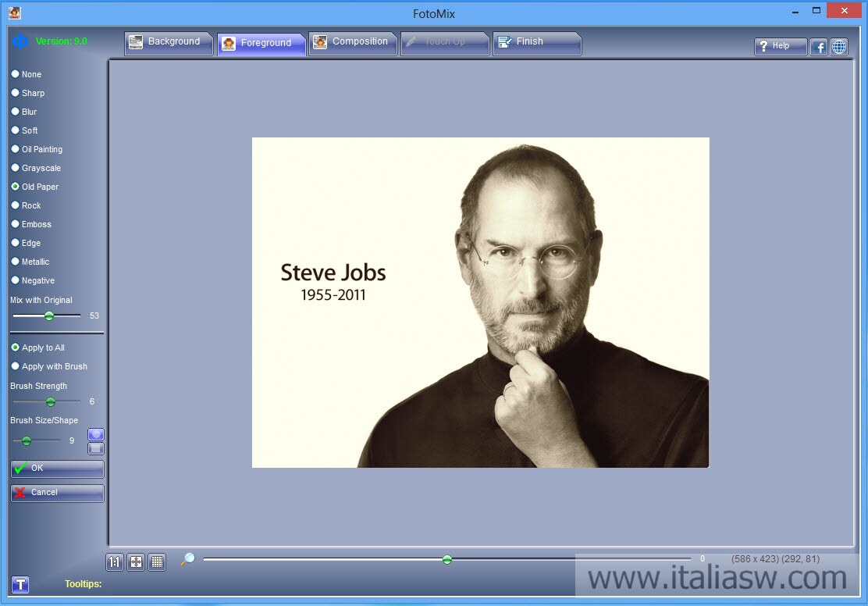Switch to the Background tab
This screenshot has width=868, height=606.
[169, 43]
